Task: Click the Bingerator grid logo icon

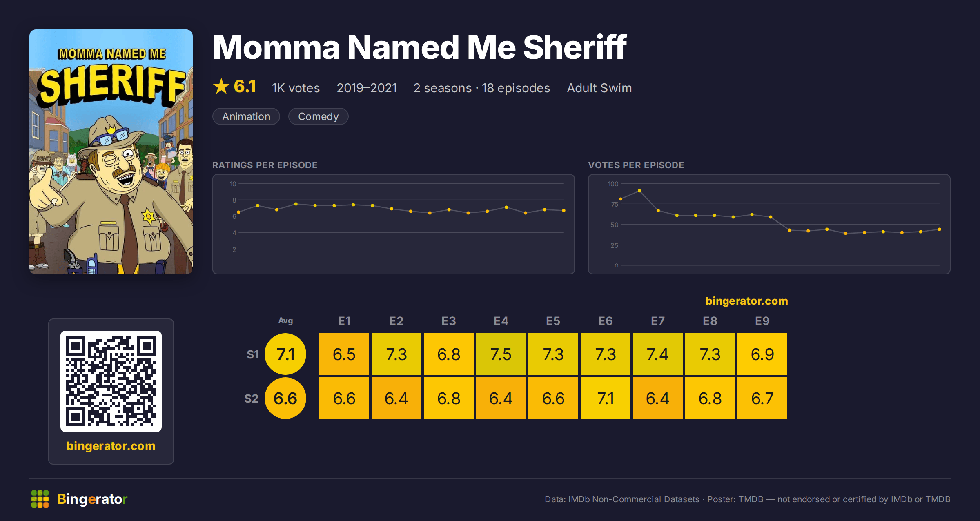Action: pos(40,499)
